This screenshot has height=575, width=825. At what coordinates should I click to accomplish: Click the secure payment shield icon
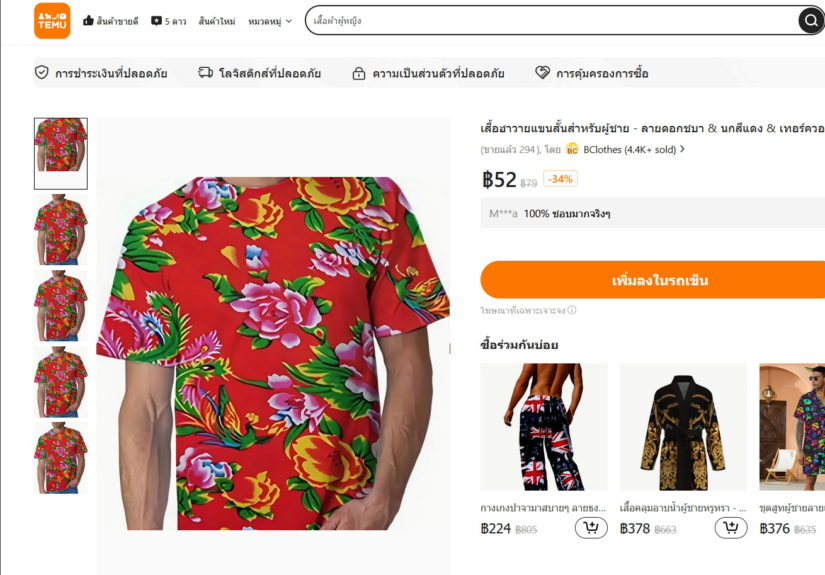click(42, 73)
